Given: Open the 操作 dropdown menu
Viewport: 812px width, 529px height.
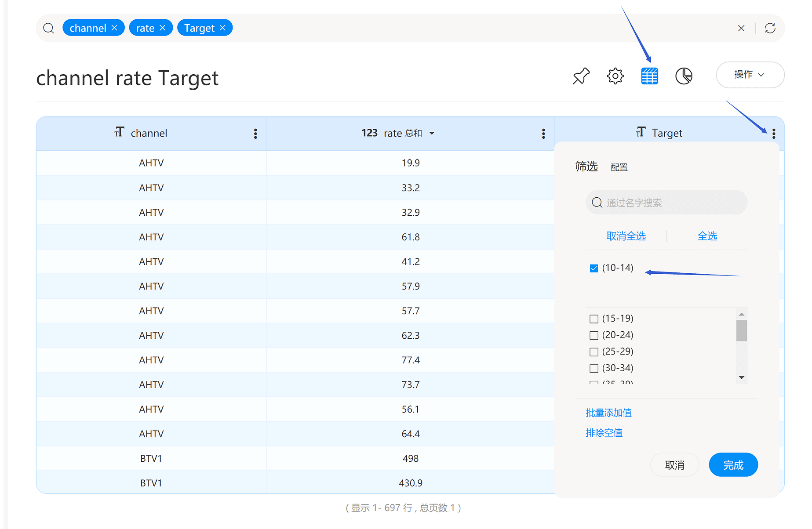Looking at the screenshot, I should point(750,75).
